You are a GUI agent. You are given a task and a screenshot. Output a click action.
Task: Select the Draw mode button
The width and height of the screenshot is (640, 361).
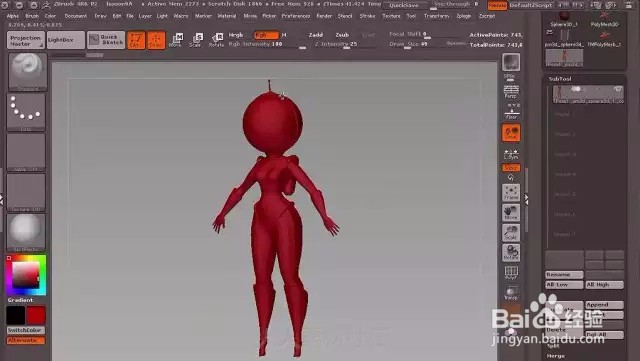156,40
